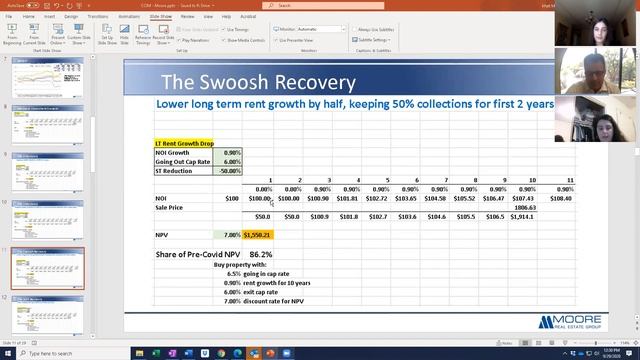Viewport: 640px width, 360px height.
Task: Open PowerPoint icon in the taskbar
Action: [270, 353]
